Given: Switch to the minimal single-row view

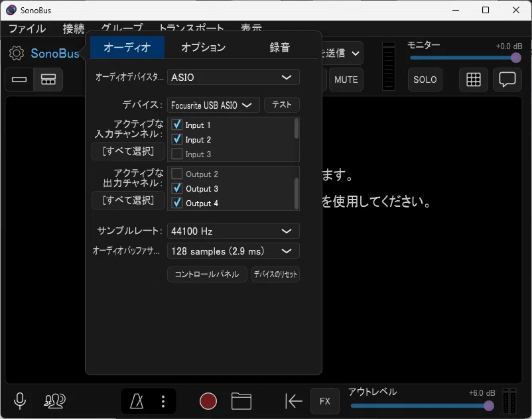Looking at the screenshot, I should (19, 80).
